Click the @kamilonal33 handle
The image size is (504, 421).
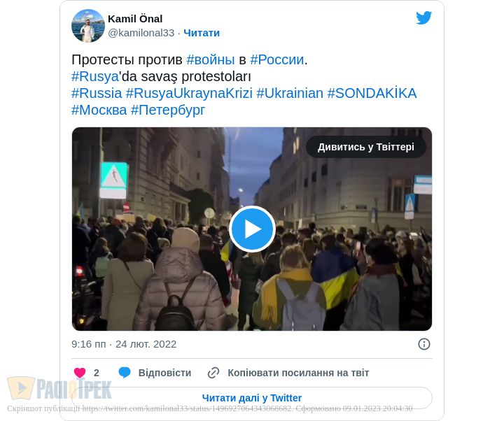pos(141,33)
